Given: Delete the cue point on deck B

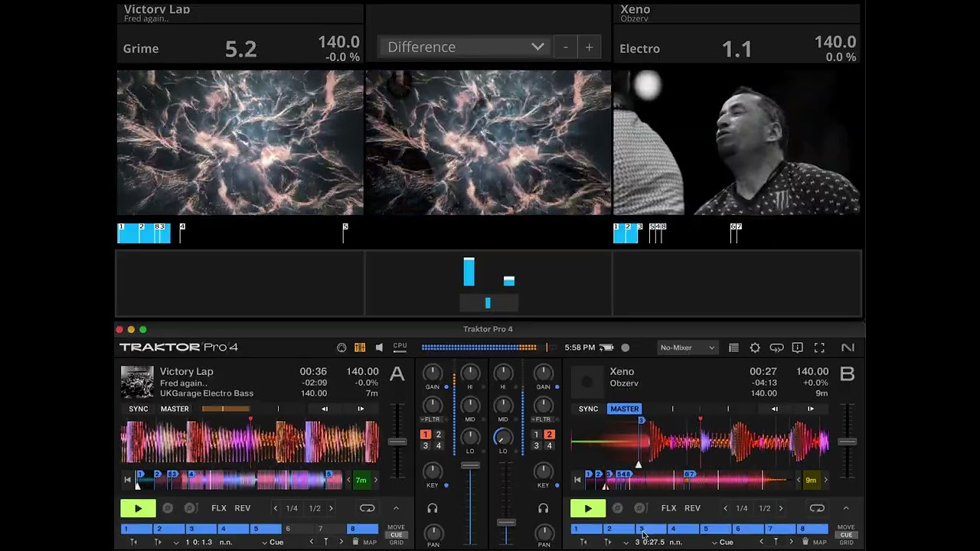Looking at the screenshot, I should (x=805, y=542).
